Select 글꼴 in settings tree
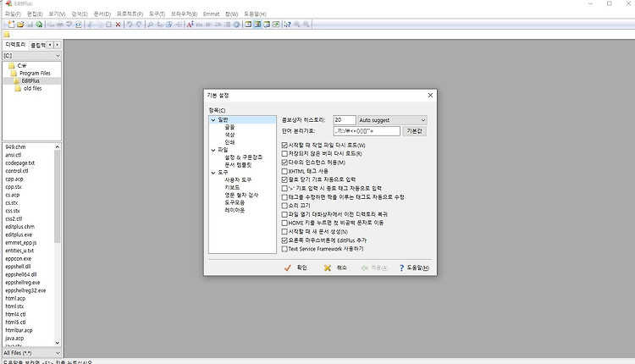Image resolution: width=635 pixels, height=364 pixels. [229, 127]
